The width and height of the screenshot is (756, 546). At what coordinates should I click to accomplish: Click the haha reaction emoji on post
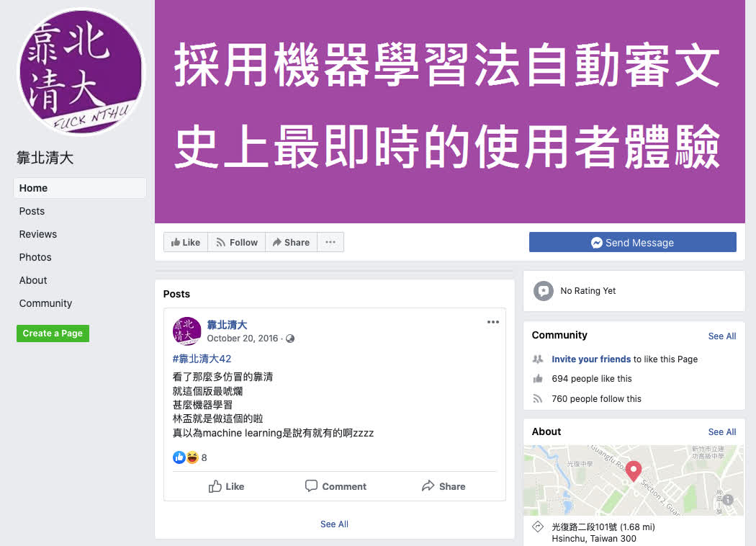(192, 457)
